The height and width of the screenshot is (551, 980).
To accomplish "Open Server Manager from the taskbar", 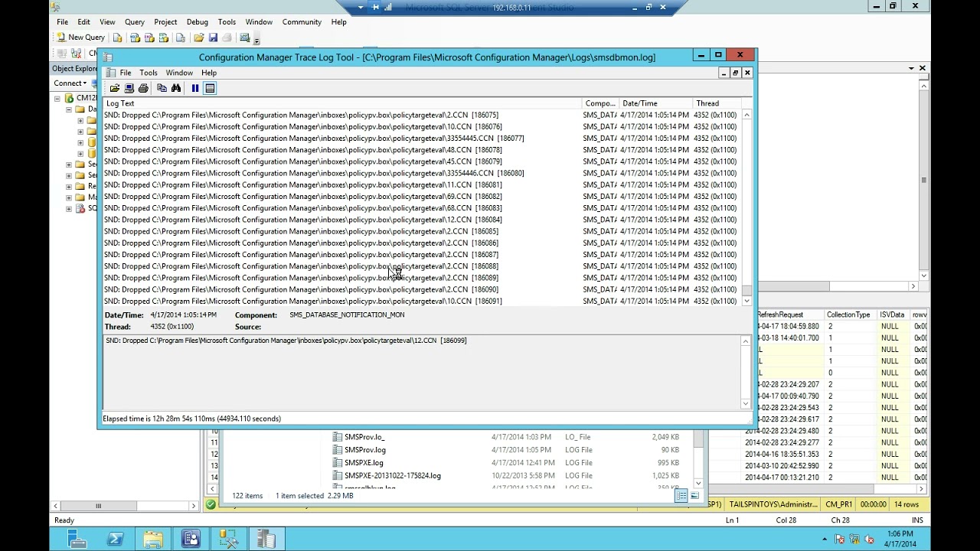I will click(78, 539).
